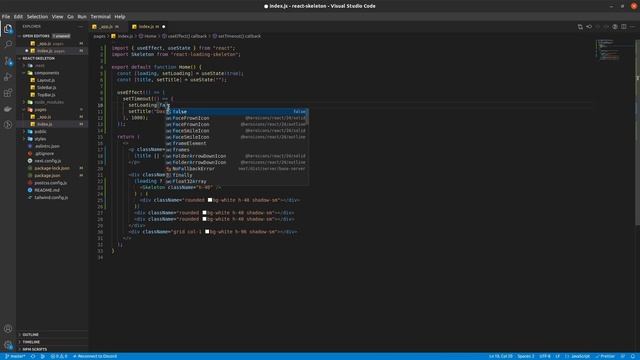
Task: Open the Run and Debug view icon
Action: click(x=8, y=77)
